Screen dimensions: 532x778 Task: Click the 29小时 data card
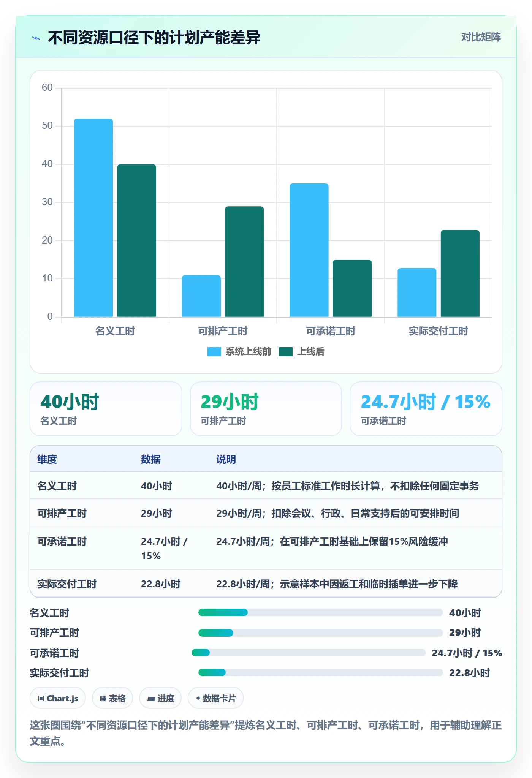tap(266, 409)
